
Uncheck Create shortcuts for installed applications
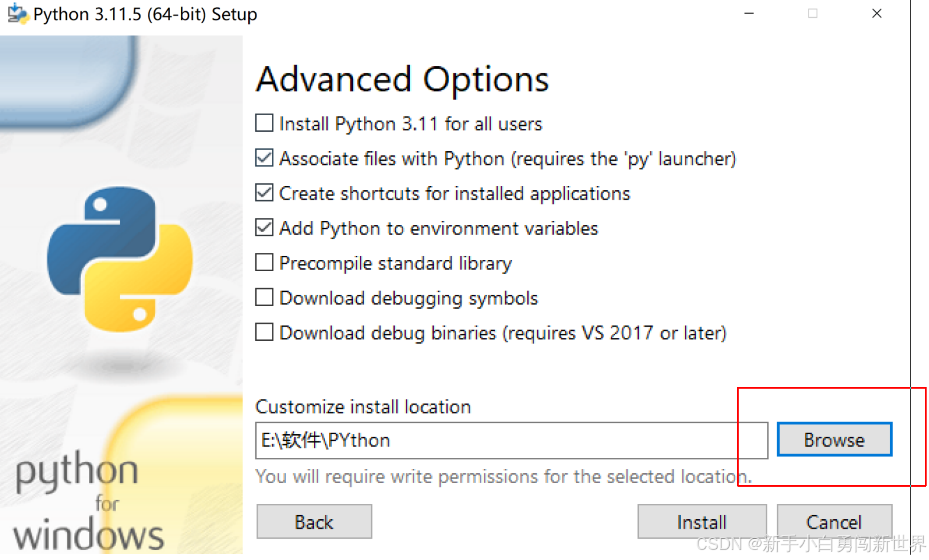(264, 193)
